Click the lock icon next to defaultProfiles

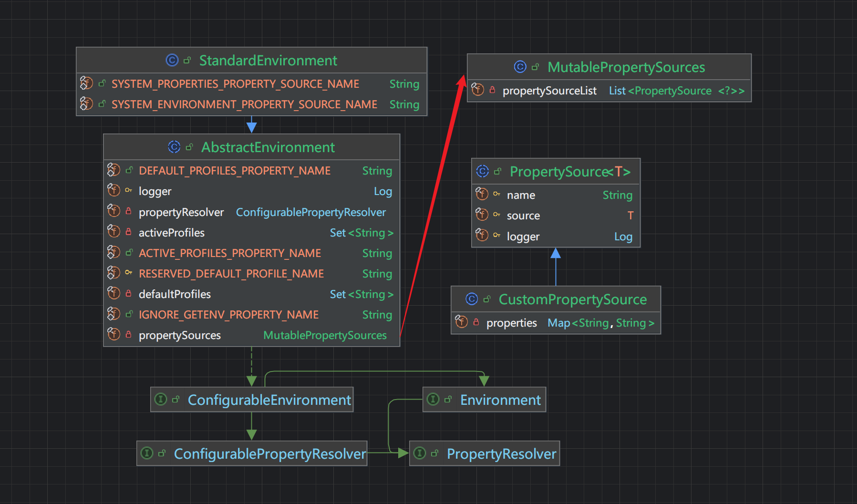pyautogui.click(x=128, y=293)
